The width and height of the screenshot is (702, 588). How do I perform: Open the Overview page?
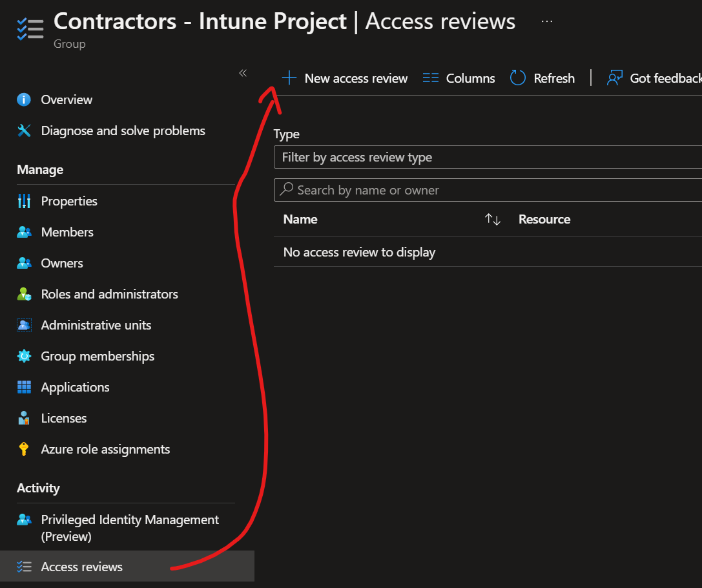(66, 100)
